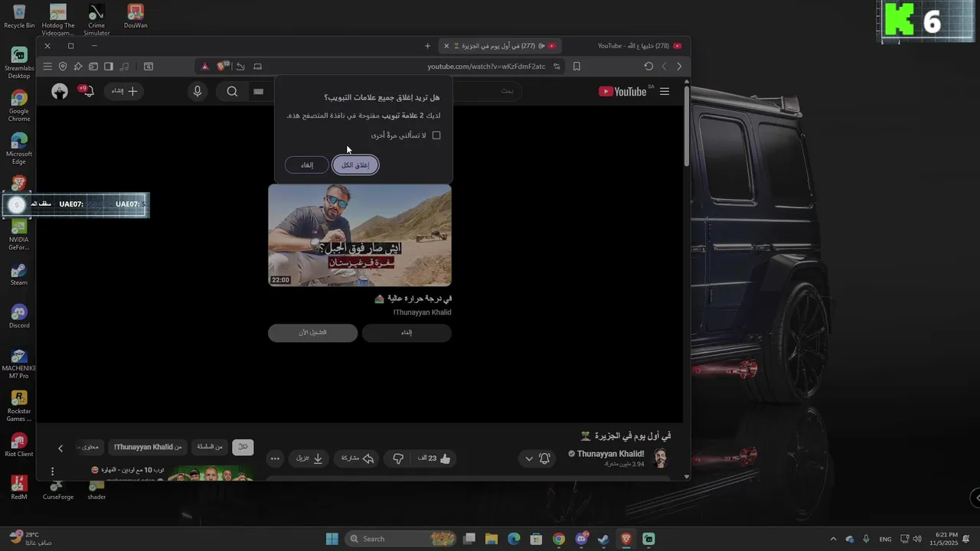The height and width of the screenshot is (551, 980).
Task: Open the Rockstar Games desktop shortcut
Action: tap(19, 406)
